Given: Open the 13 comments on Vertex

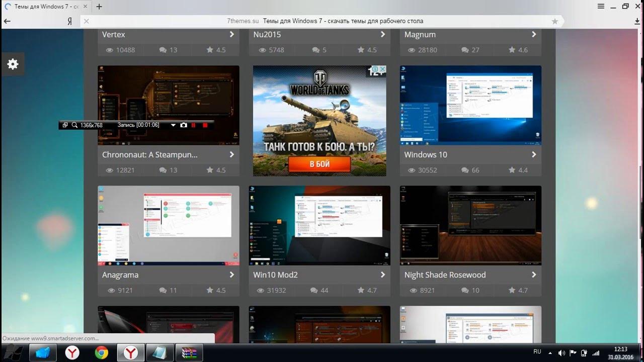Looking at the screenshot, I should point(168,50).
